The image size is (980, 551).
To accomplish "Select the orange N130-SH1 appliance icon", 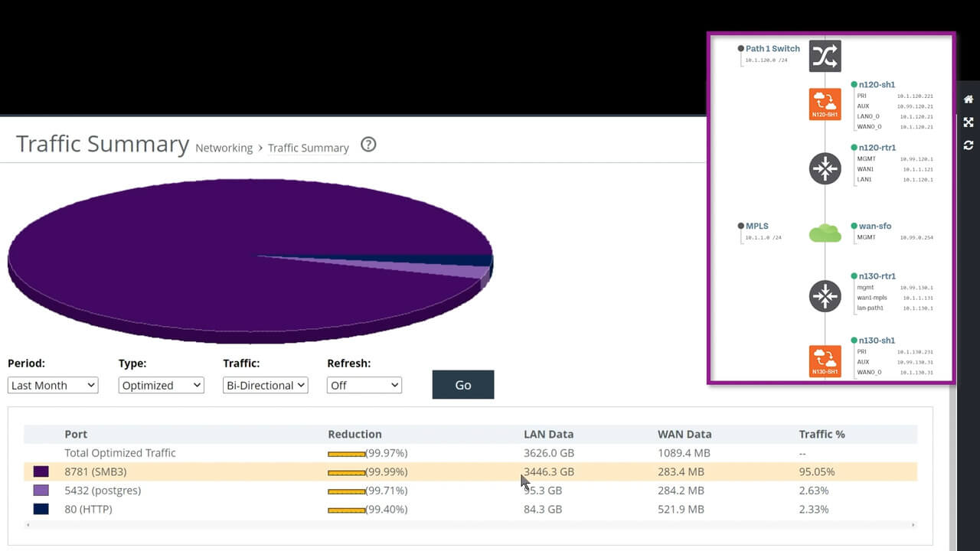I will click(825, 361).
